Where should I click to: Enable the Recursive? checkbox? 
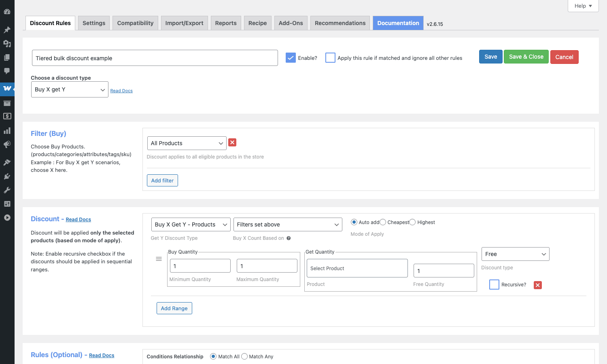494,285
